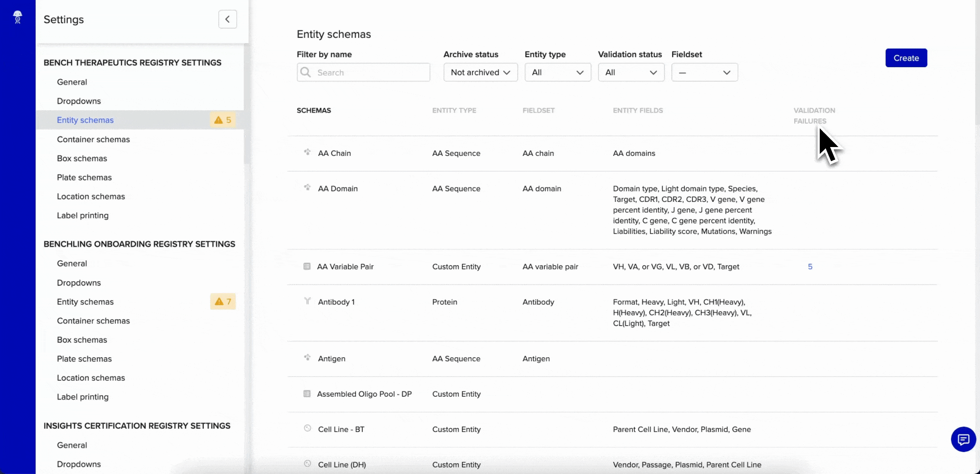
Task: Click the Antibody 1 protein icon
Action: pos(307,301)
